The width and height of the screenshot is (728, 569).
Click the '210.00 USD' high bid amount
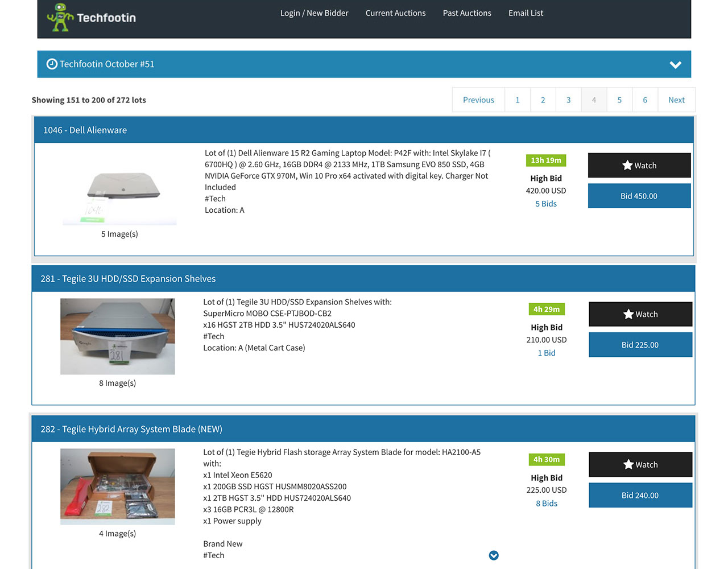click(547, 340)
